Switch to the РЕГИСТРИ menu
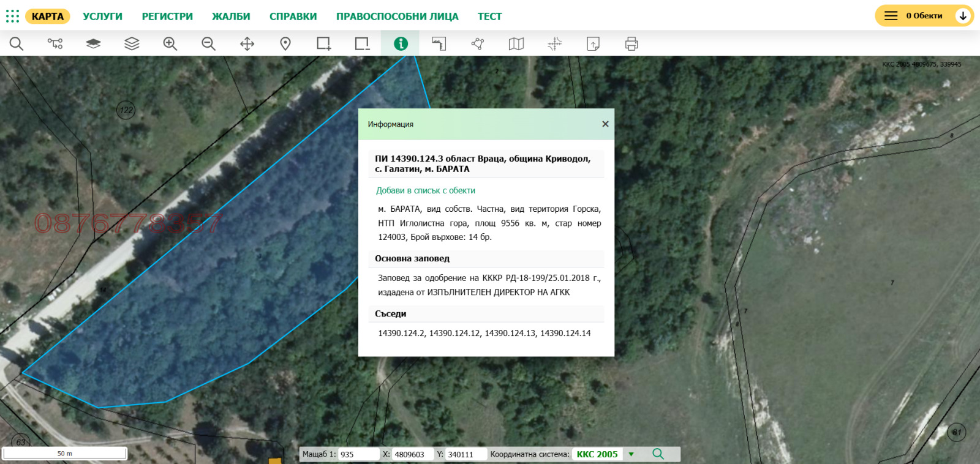 [167, 17]
